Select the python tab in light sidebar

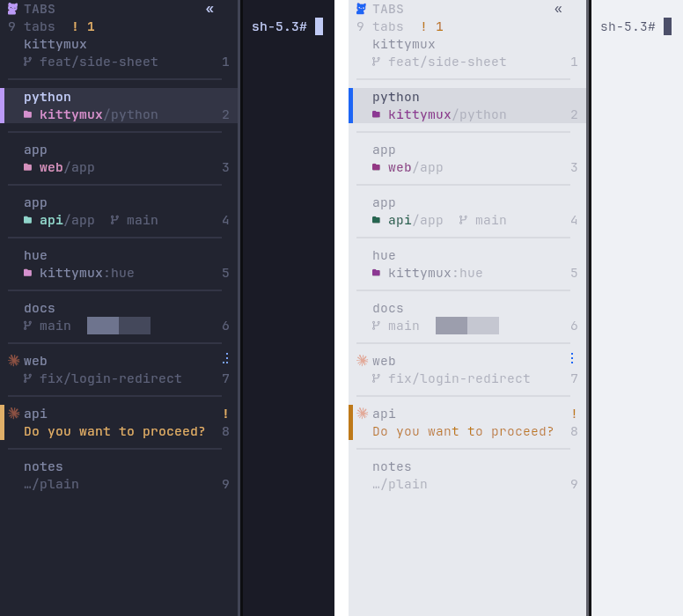[467, 106]
